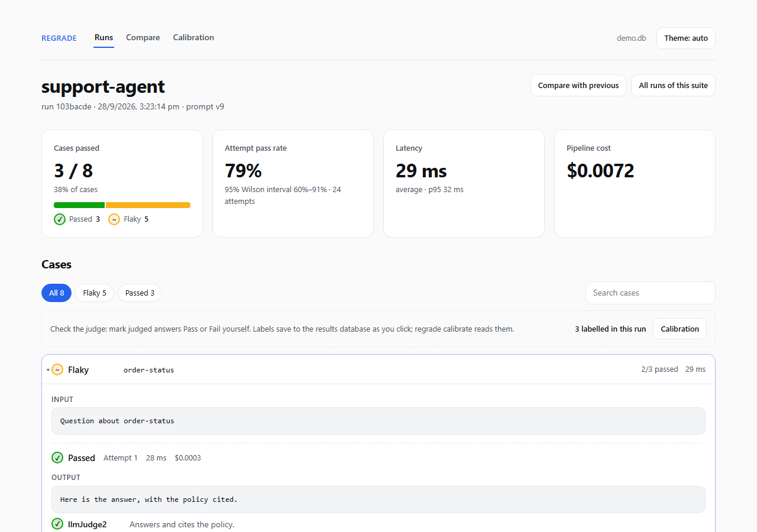
Task: Click the green passed segment of the progress bar
Action: click(79, 205)
